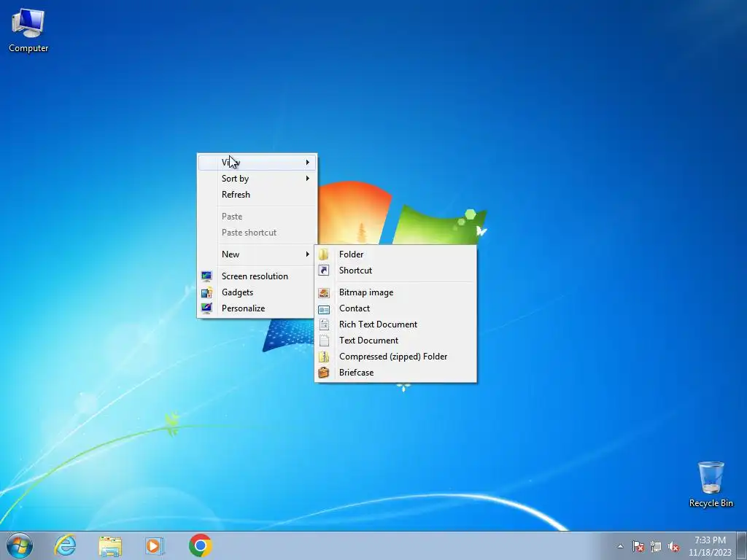Open the network status tray icon

point(656,546)
